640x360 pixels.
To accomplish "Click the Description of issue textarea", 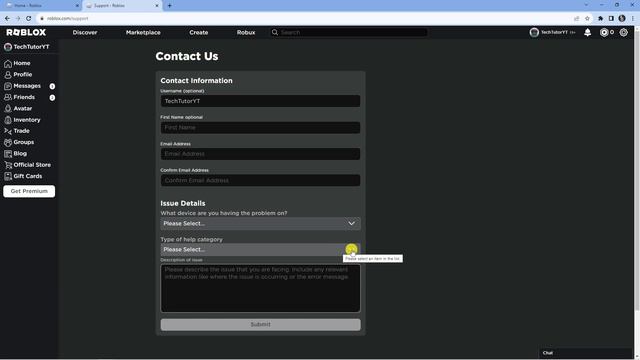I will [260, 288].
